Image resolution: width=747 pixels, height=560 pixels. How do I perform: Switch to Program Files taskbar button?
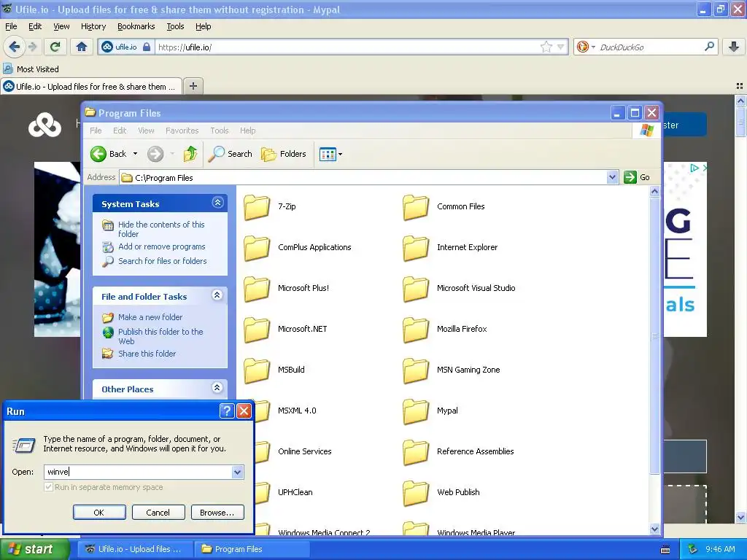point(252,549)
